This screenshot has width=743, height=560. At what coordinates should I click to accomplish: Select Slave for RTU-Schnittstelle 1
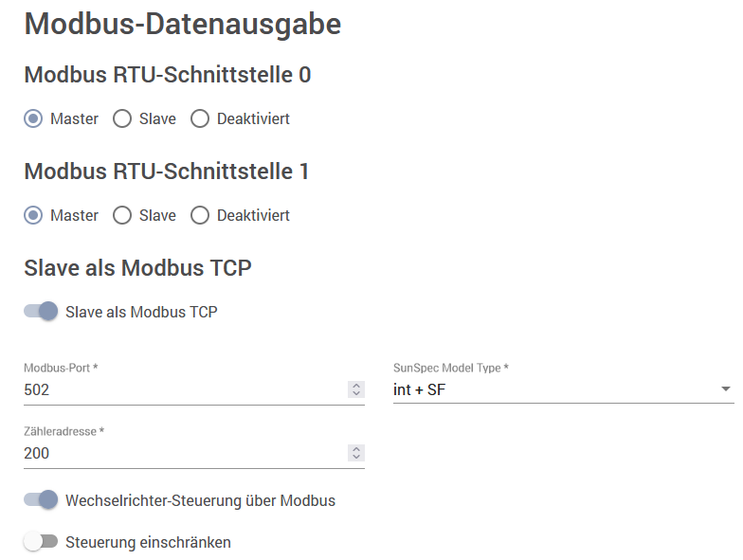(122, 215)
